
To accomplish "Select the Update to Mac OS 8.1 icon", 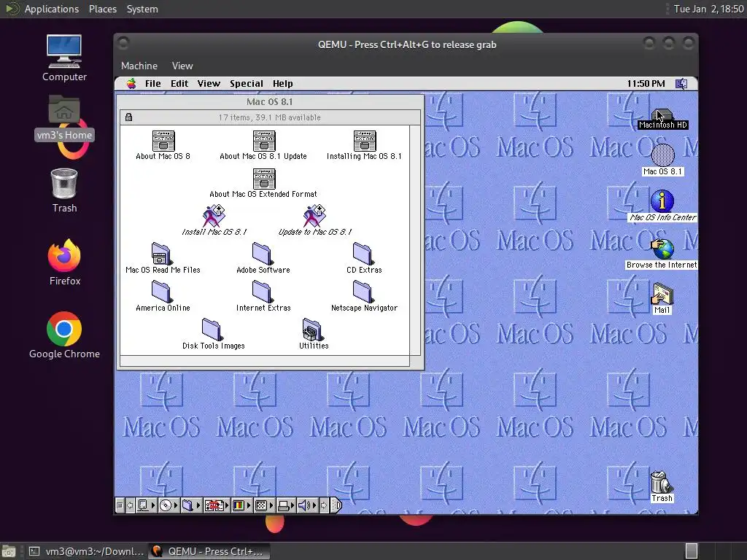I will pyautogui.click(x=314, y=221).
